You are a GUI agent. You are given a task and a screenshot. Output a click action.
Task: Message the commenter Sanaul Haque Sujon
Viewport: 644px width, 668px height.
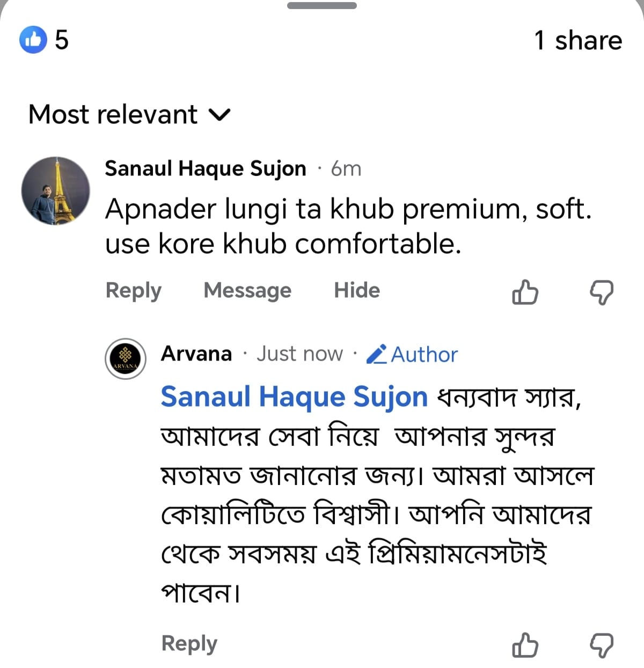(x=247, y=290)
